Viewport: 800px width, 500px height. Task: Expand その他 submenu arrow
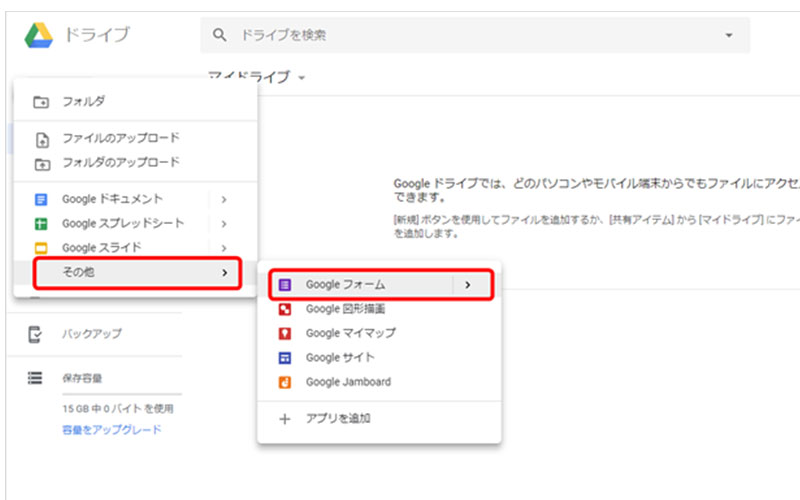[224, 273]
